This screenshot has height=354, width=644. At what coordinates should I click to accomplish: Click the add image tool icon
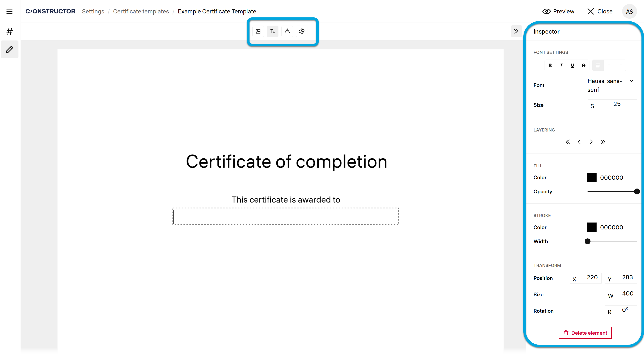pyautogui.click(x=258, y=31)
